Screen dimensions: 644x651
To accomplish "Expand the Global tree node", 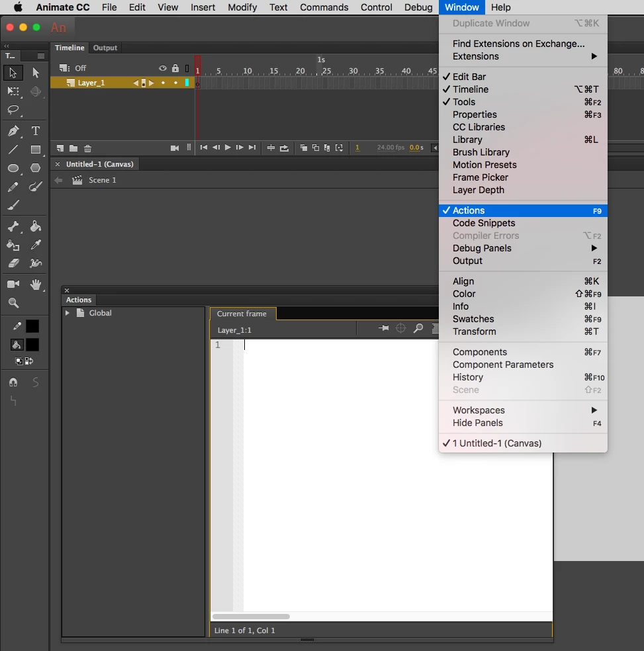I will coord(67,313).
